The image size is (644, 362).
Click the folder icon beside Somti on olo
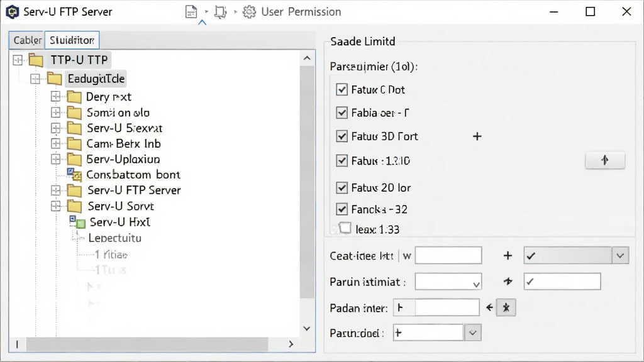tap(74, 112)
